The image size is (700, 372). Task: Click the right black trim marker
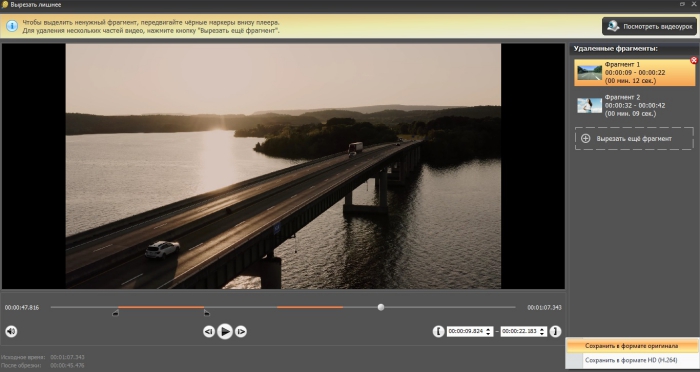206,313
